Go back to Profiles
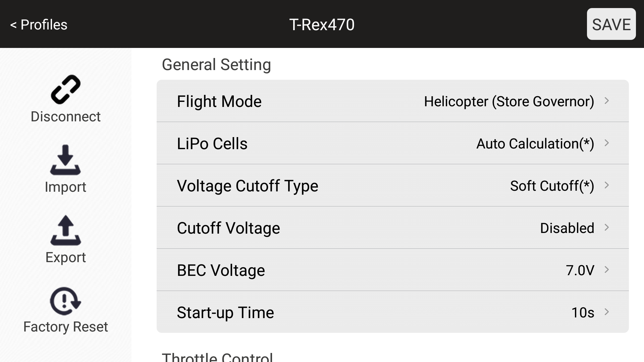 point(39,24)
